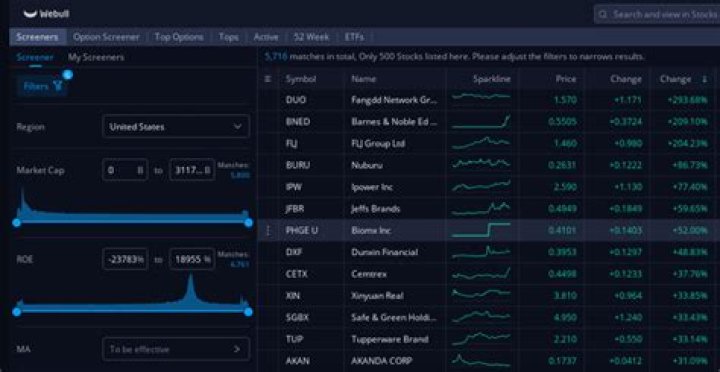This screenshot has height=372, width=720.
Task: Sort by the Price column header
Action: click(x=566, y=79)
